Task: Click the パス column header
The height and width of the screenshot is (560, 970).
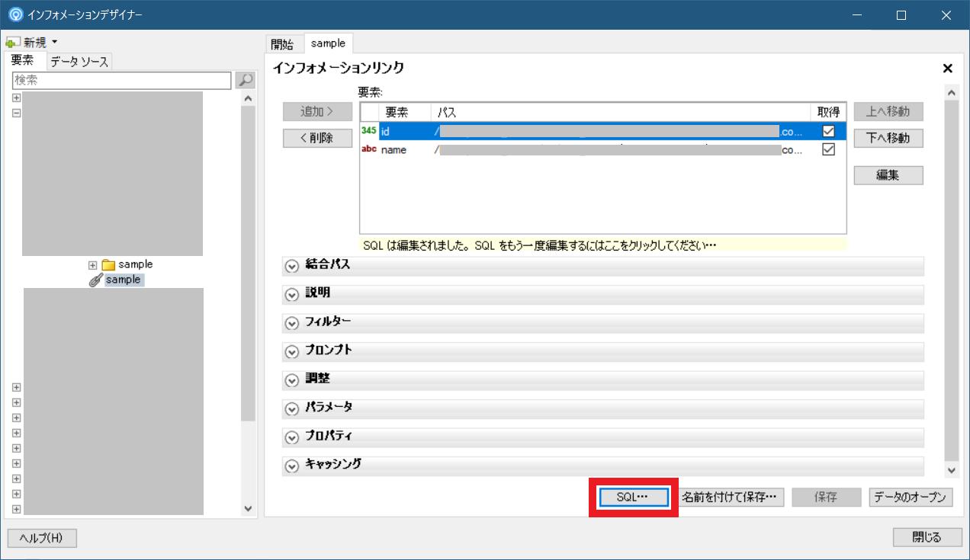Action: 621,112
